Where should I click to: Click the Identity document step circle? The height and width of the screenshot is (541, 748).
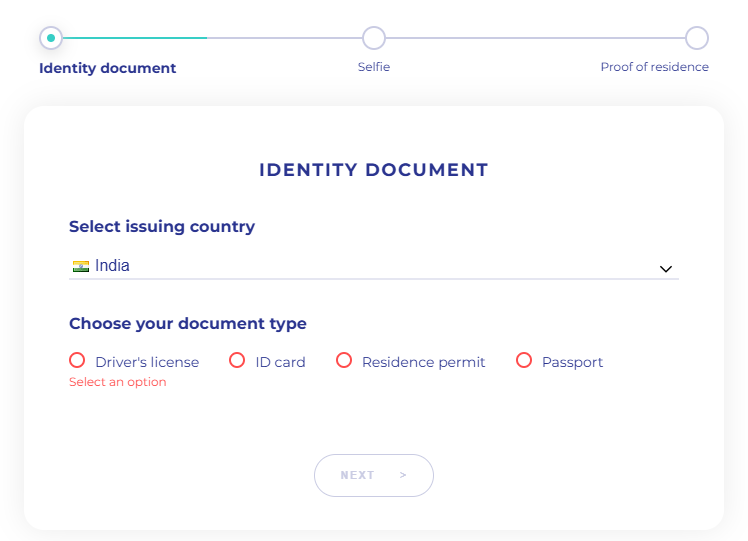coord(51,38)
